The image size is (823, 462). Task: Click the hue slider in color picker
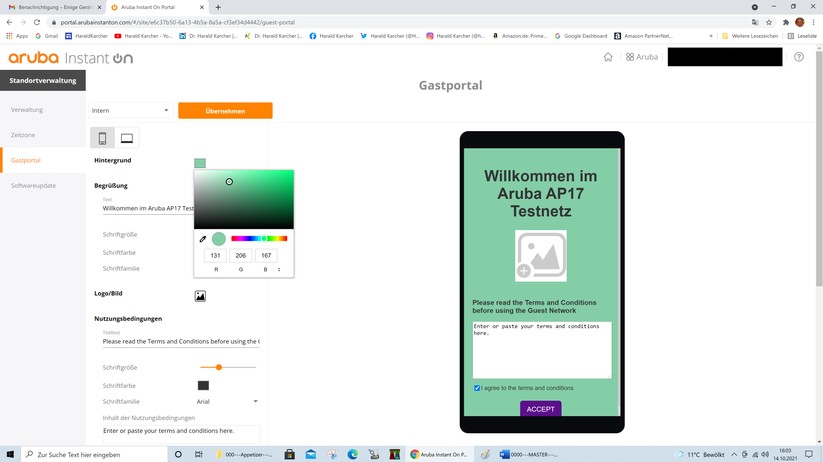tap(259, 238)
